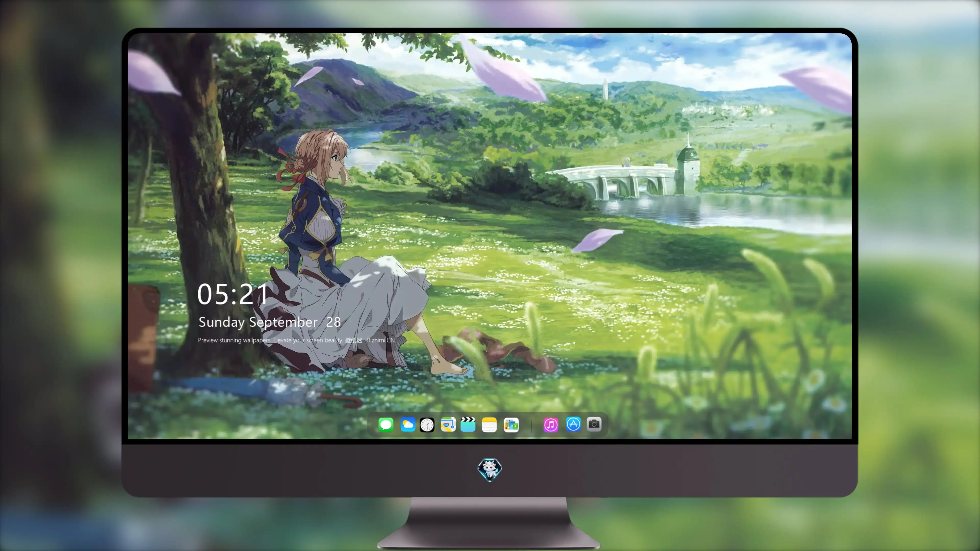Viewport: 980px width, 551px height.
Task: Open the Weather app in the dock
Action: point(408,424)
